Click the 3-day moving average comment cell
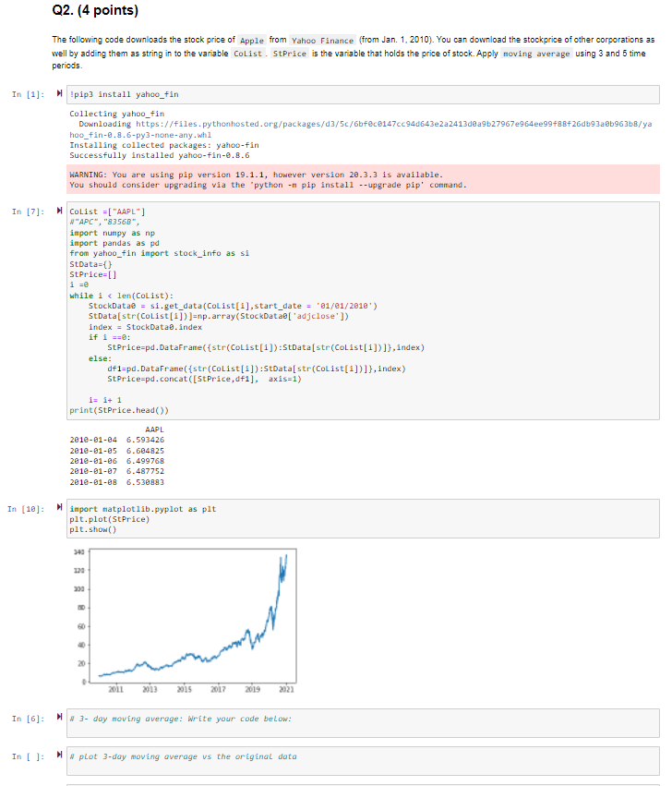This screenshot has width=672, height=786. [x=363, y=723]
